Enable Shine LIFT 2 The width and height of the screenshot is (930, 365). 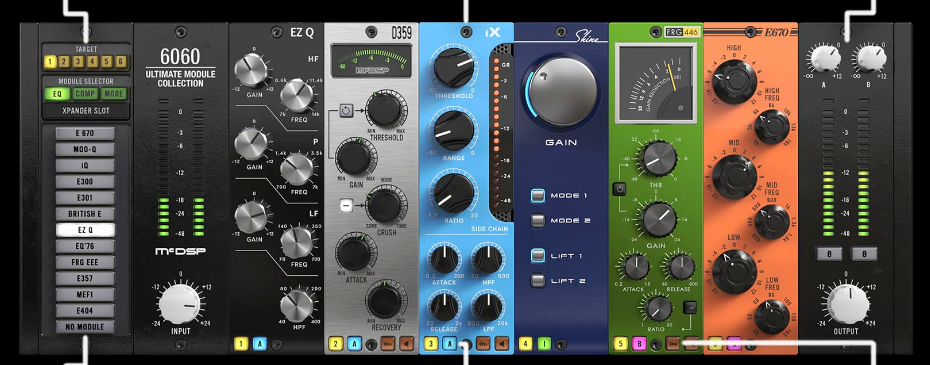(x=538, y=281)
